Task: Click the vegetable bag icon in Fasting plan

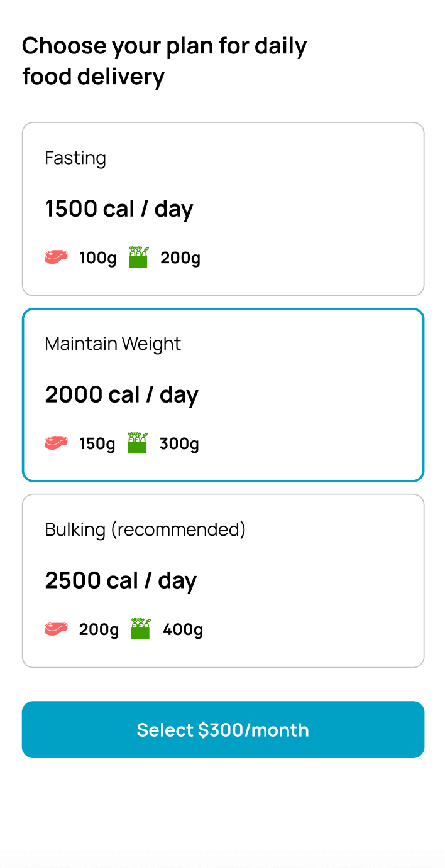Action: pyautogui.click(x=138, y=257)
